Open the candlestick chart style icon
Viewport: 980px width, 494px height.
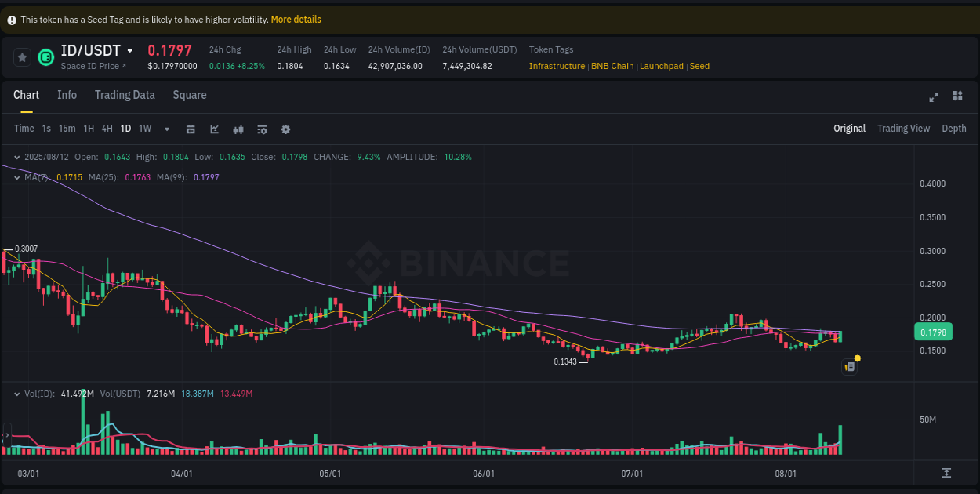pos(238,129)
